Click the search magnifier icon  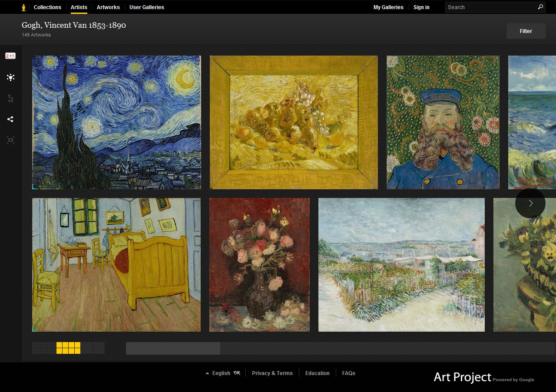coord(540,7)
